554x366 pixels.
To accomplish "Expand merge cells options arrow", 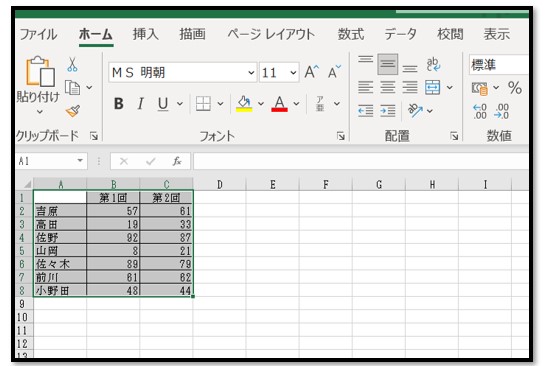I will point(449,87).
